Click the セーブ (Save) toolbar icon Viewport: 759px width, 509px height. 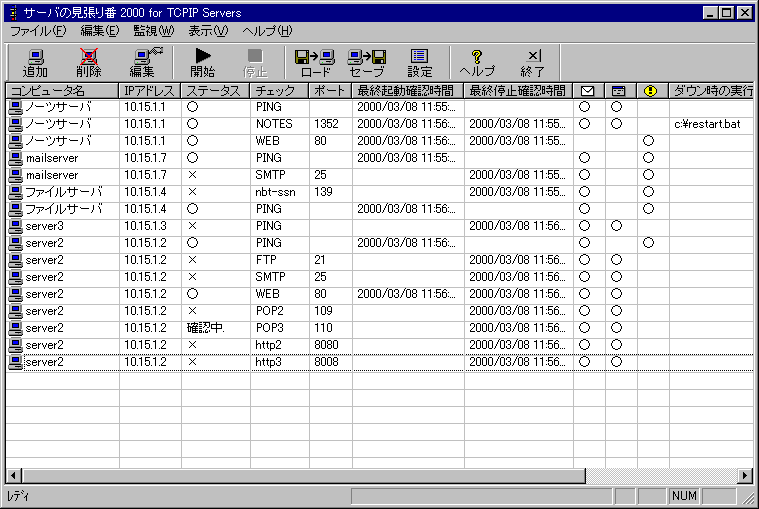(367, 62)
